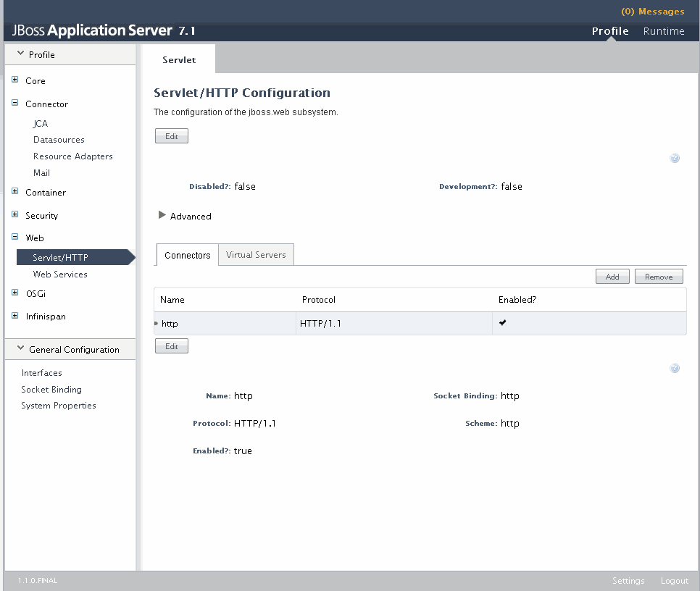The height and width of the screenshot is (591, 700).
Task: Click the Disabled? value false
Action: tap(245, 186)
